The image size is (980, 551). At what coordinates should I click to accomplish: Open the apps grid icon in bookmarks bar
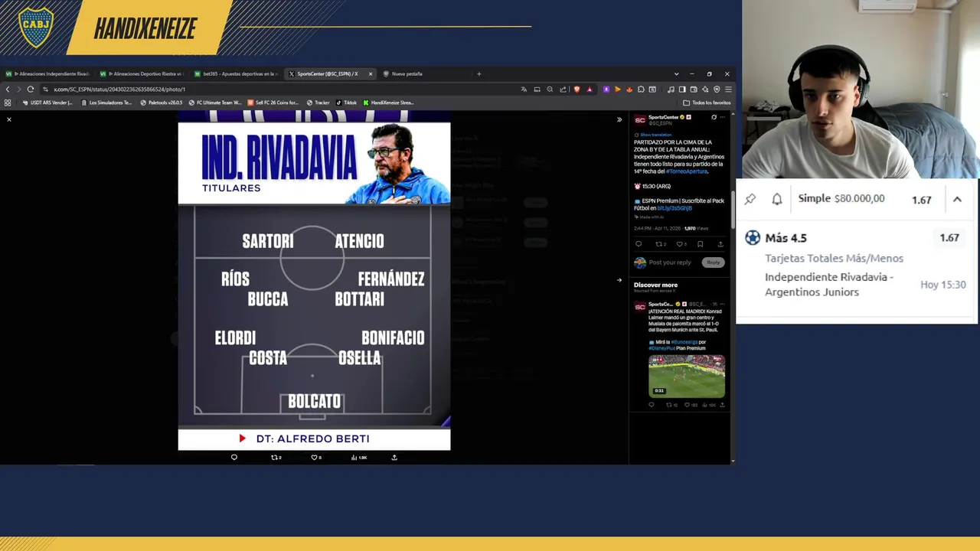(8, 103)
